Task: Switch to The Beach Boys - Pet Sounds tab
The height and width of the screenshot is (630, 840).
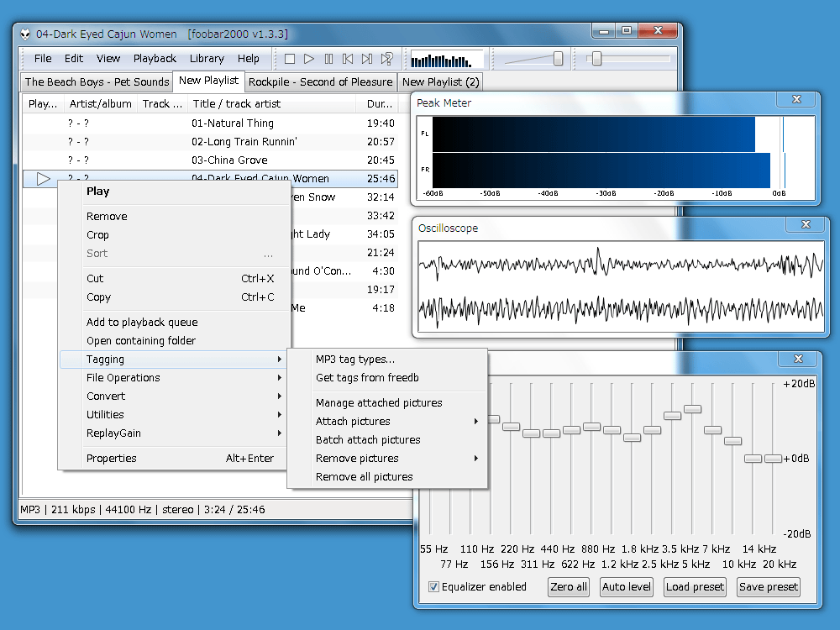Action: pyautogui.click(x=97, y=82)
